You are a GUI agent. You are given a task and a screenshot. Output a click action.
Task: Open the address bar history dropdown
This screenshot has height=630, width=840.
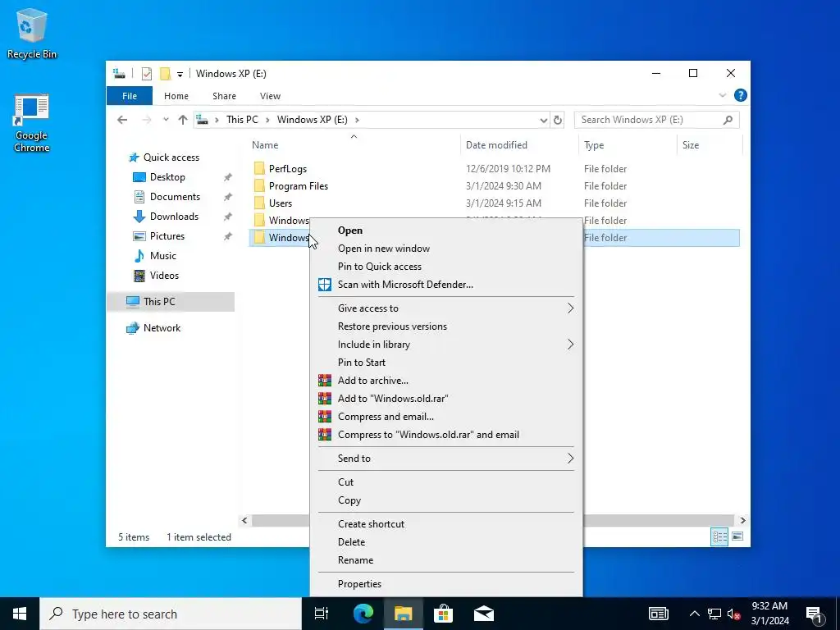coord(543,120)
